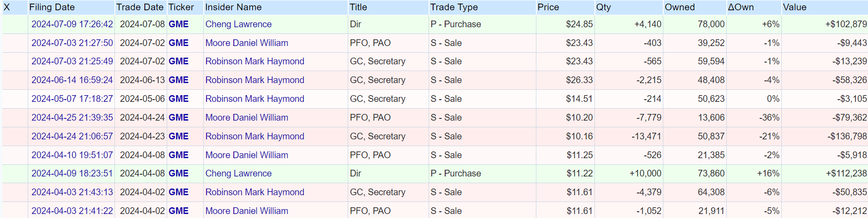Click the Qty column header
The height and width of the screenshot is (218, 868).
[603, 7]
